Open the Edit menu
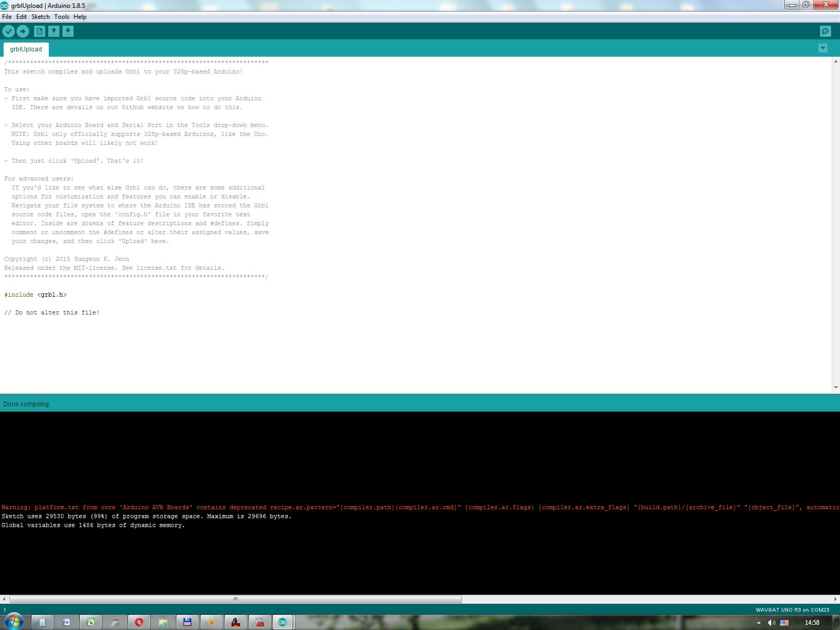 click(22, 17)
